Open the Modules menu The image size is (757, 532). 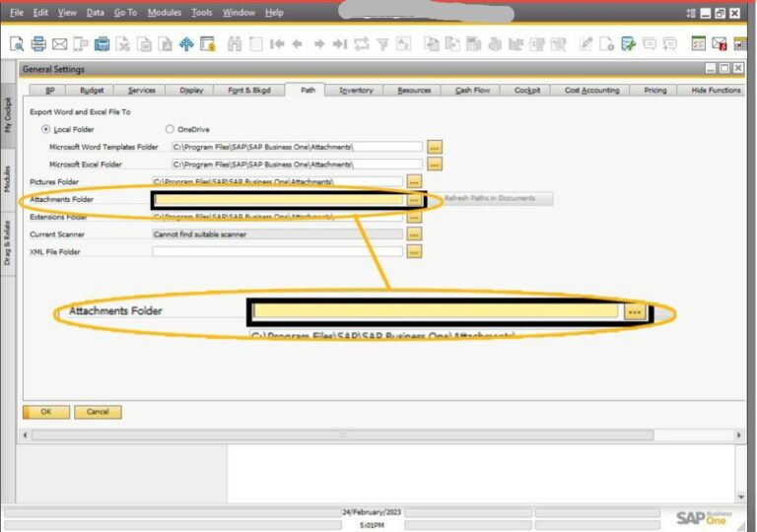[x=165, y=13]
